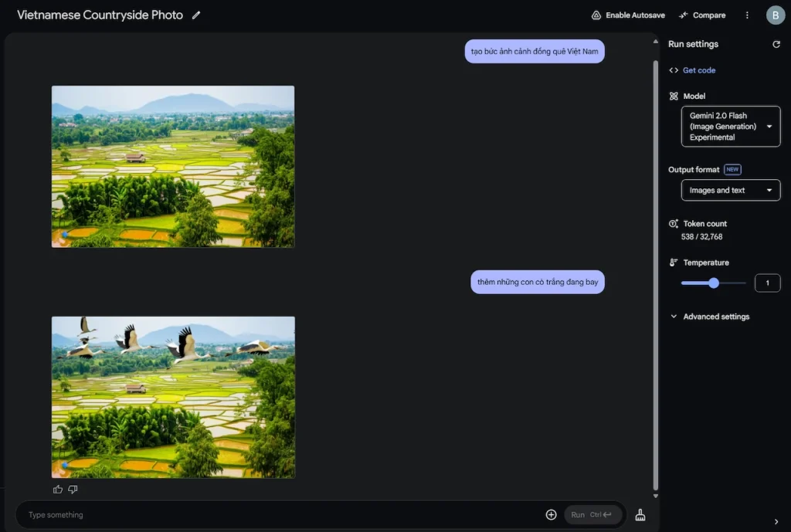Viewport: 791px width, 532px height.
Task: Reset run settings with the refresh icon
Action: pyautogui.click(x=776, y=44)
